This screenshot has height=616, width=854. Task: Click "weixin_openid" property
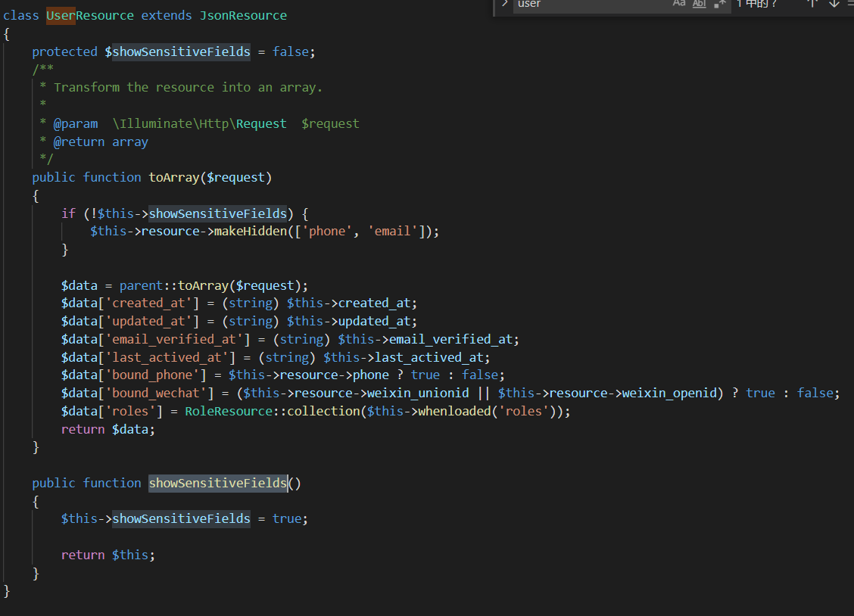[669, 394]
